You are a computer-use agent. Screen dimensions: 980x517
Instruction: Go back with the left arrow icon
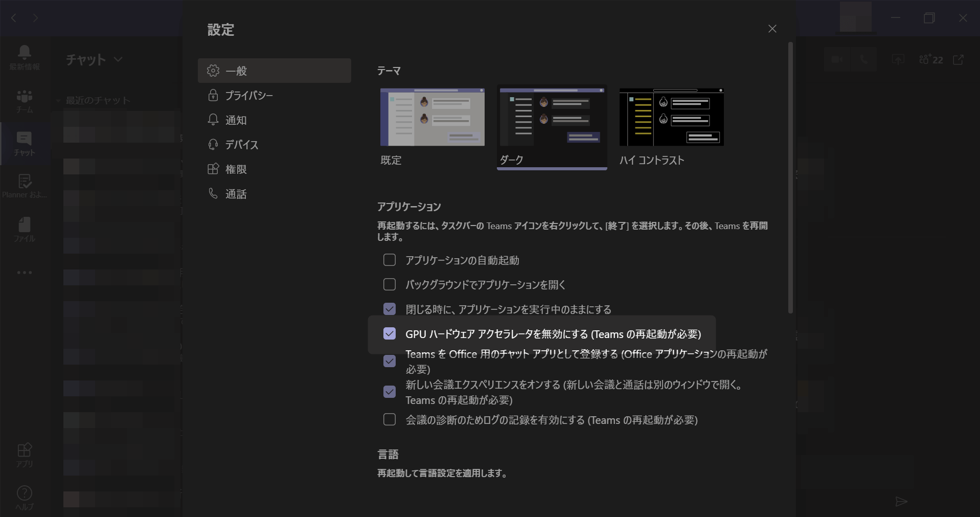click(14, 18)
